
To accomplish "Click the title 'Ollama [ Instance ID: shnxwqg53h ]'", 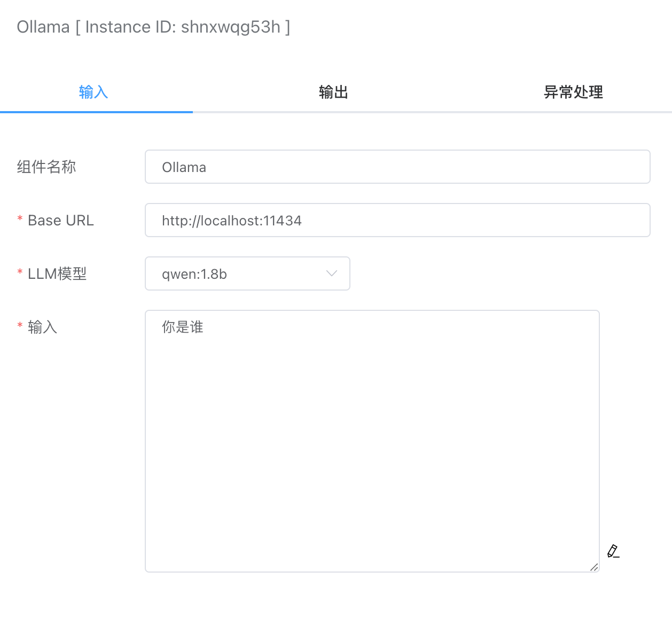I will [x=154, y=27].
